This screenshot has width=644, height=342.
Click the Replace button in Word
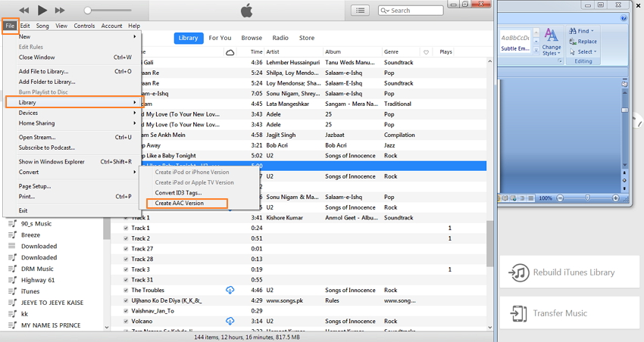(583, 42)
